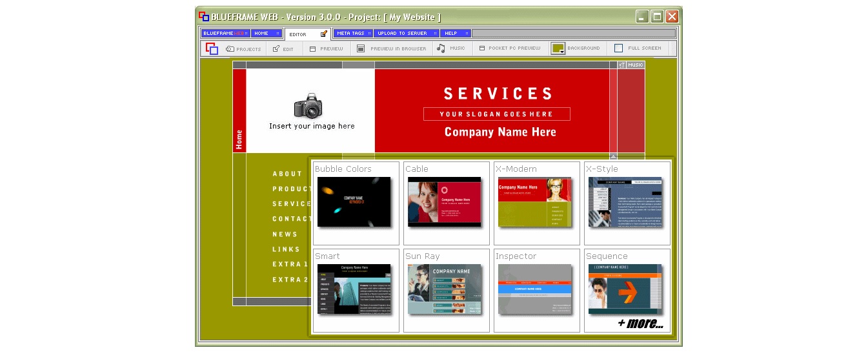Click the camera image placeholder
Image resolution: width=868 pixels, height=361 pixels.
pos(308,106)
